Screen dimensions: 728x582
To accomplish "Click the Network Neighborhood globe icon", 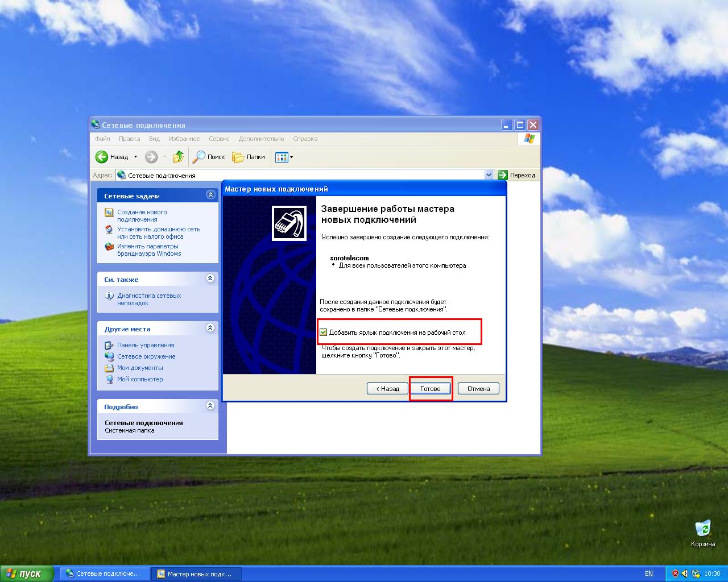I will (109, 356).
